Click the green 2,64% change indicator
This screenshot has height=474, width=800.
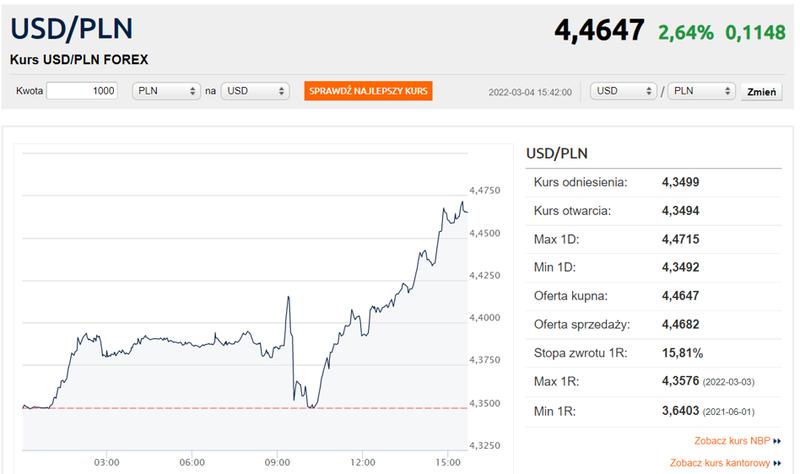686,32
